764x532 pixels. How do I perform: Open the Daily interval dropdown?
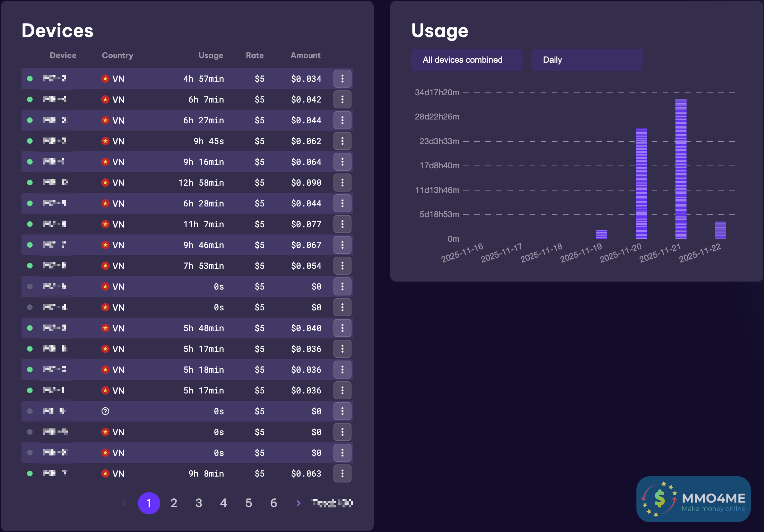587,60
